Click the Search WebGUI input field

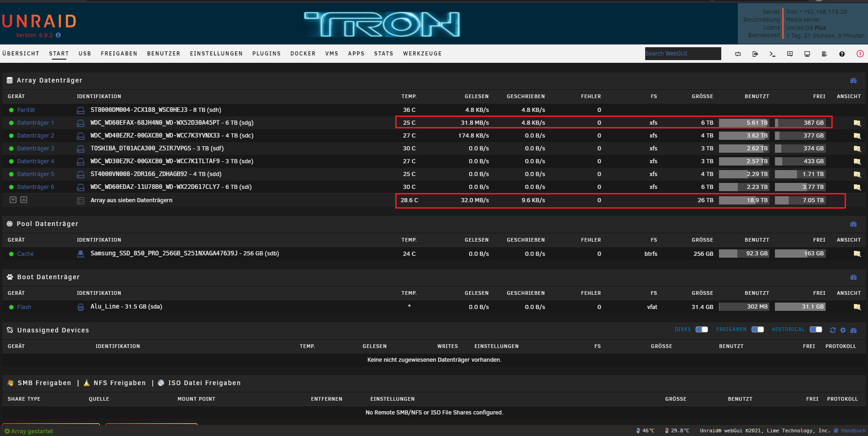[683, 54]
